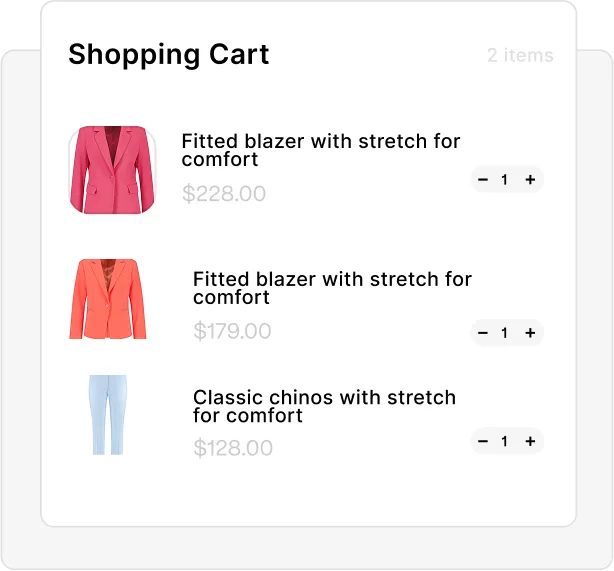The image size is (614, 571).
Task: Click plus for the $179.00 orange blazer
Action: [x=530, y=333]
